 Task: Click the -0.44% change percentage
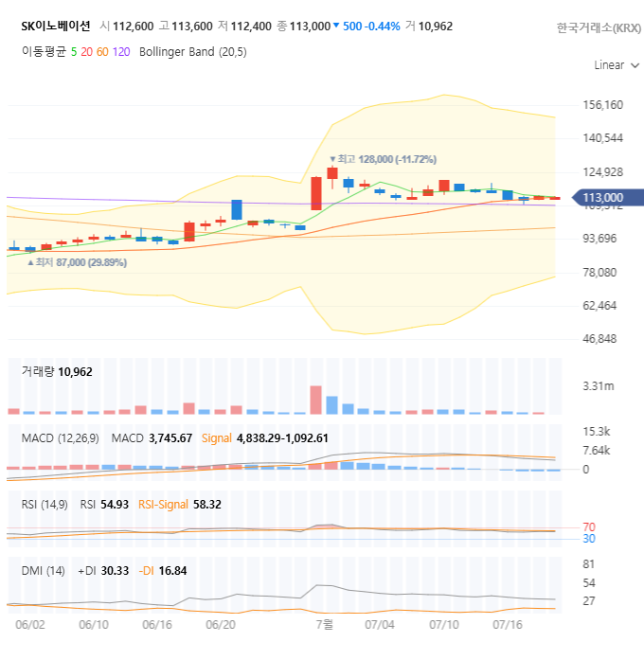(x=383, y=27)
